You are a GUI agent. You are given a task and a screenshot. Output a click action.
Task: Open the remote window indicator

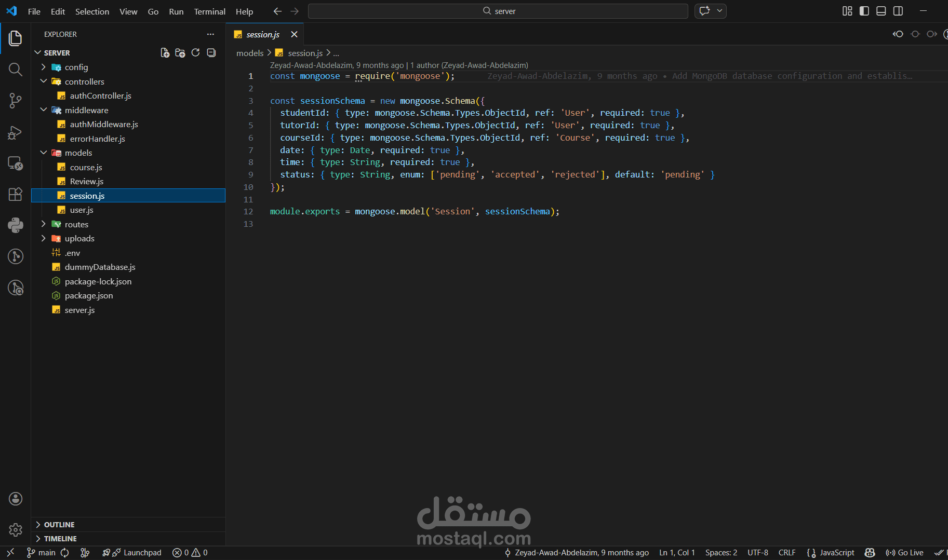tap(10, 553)
